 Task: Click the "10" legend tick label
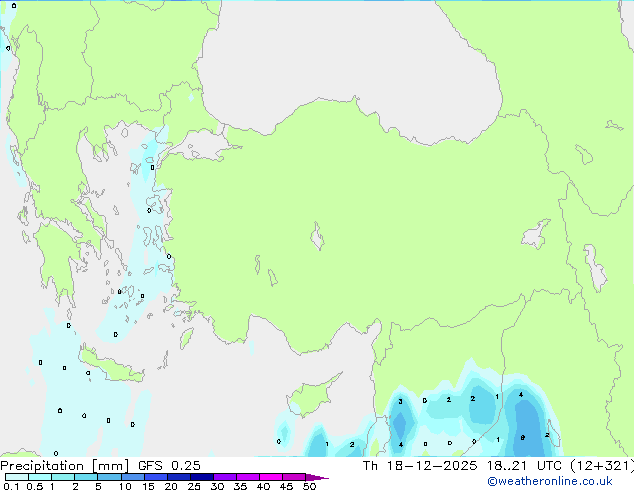click(125, 486)
